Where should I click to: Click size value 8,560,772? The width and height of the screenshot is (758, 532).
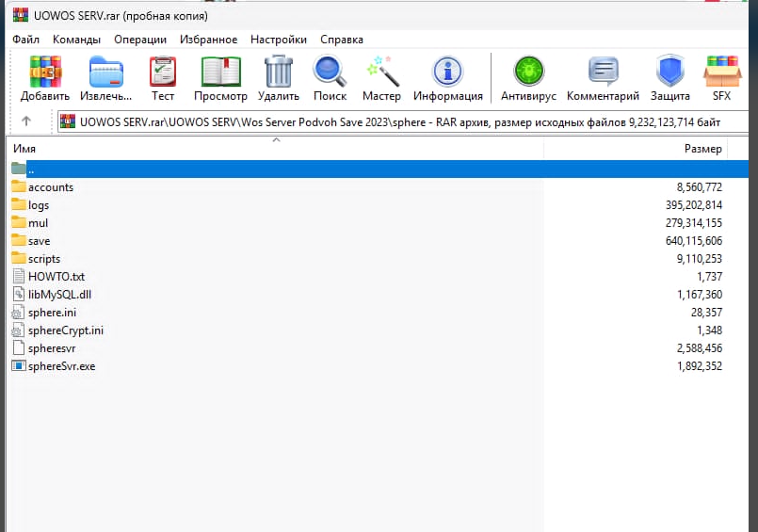[x=699, y=187]
